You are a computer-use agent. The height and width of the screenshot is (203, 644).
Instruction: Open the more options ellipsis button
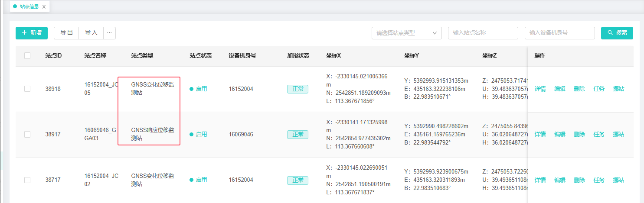[x=109, y=33]
